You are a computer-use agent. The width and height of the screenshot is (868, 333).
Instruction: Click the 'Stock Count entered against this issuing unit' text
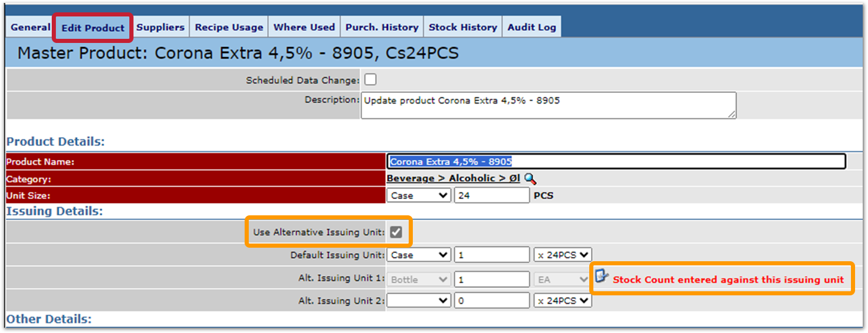point(728,280)
